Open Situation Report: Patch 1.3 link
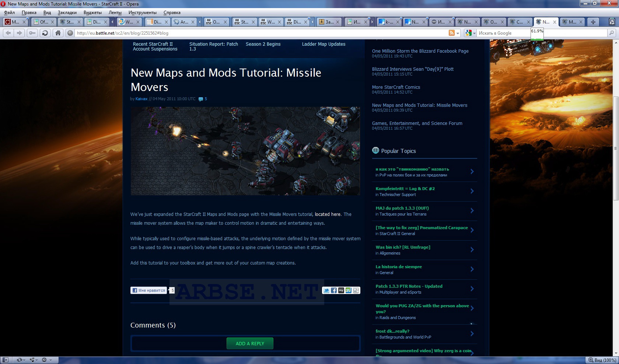The height and width of the screenshot is (364, 619). [214, 46]
